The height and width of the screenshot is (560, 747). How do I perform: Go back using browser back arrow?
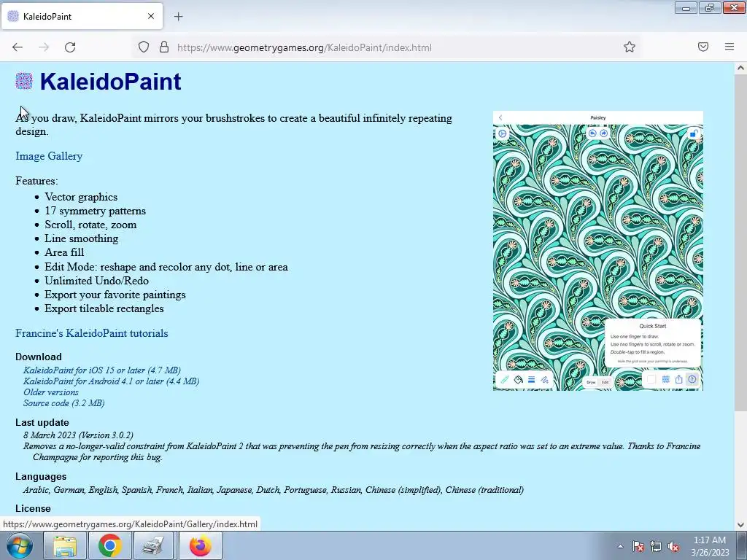pyautogui.click(x=18, y=47)
